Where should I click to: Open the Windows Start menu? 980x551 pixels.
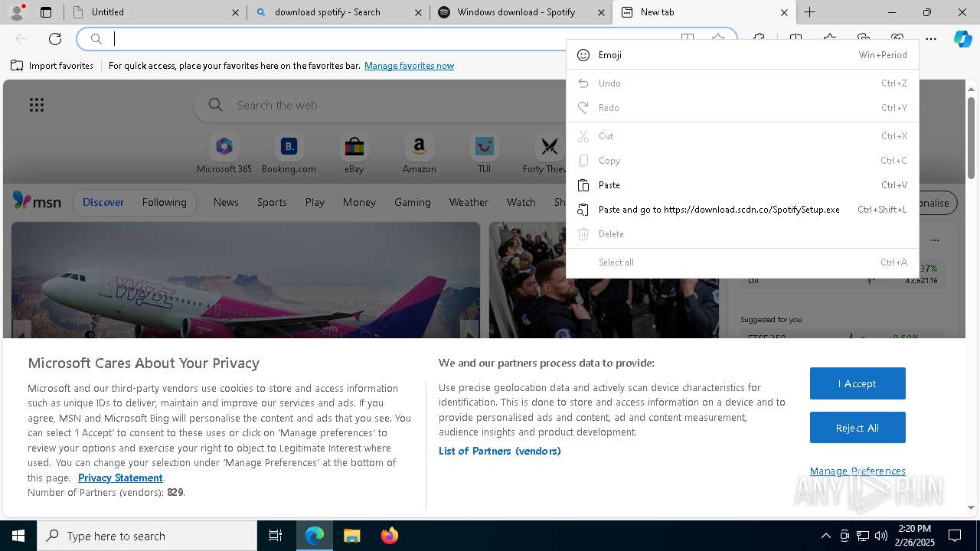[x=18, y=536]
